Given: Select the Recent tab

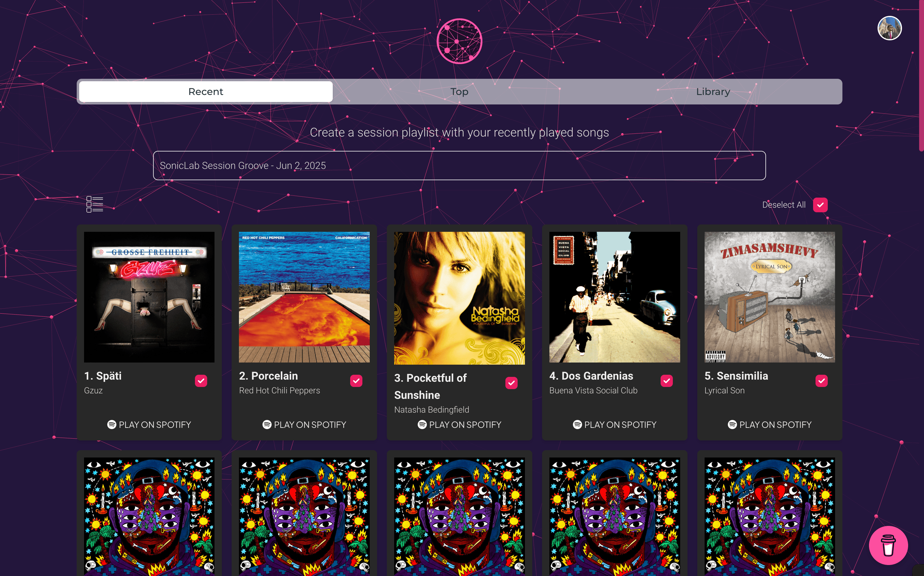Looking at the screenshot, I should pos(205,91).
